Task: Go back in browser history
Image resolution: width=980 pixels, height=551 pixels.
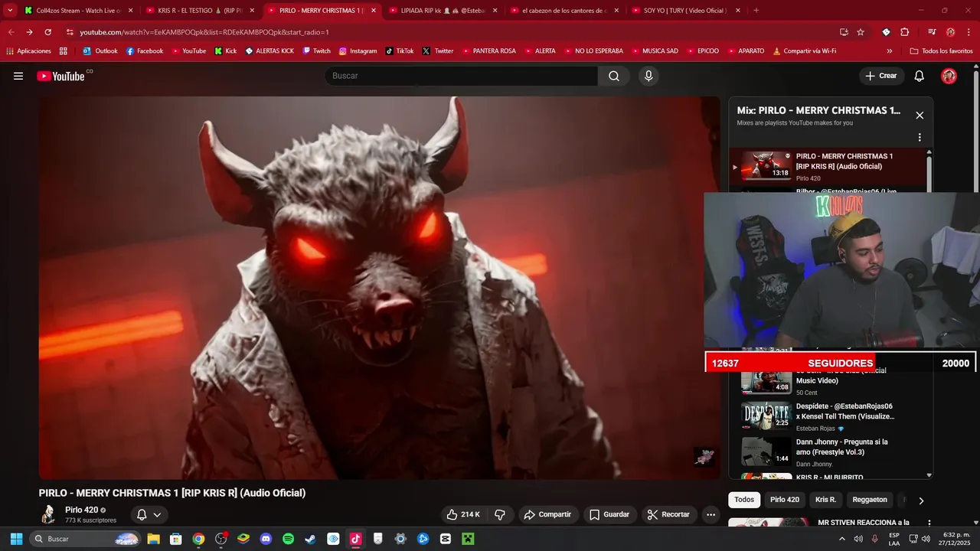Action: pos(11,32)
